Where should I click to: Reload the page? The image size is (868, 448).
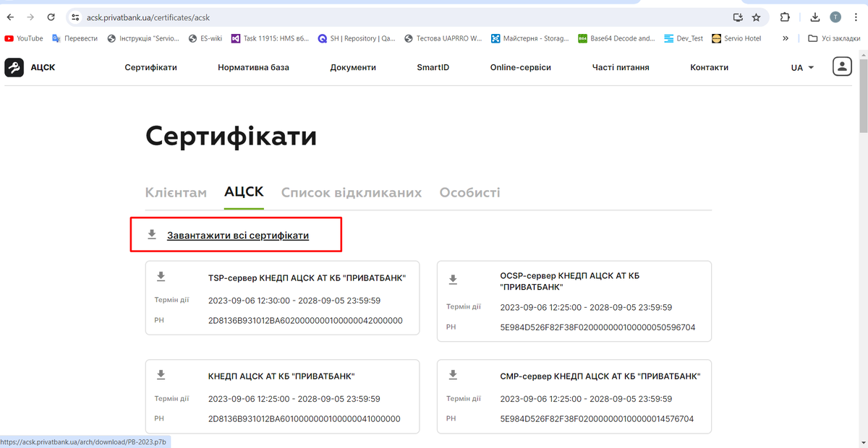coord(51,16)
